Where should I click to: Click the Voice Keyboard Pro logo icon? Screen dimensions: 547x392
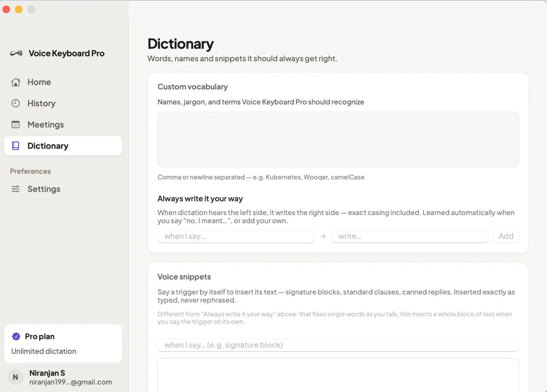pos(16,53)
